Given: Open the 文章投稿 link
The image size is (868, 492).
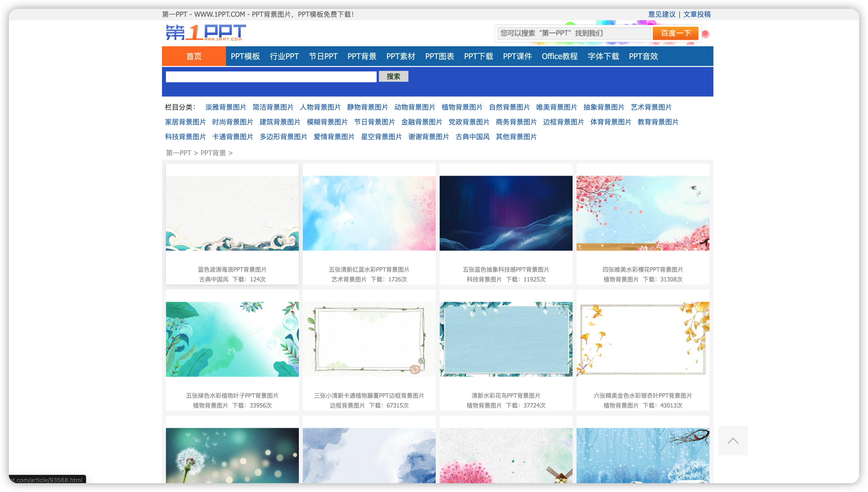Looking at the screenshot, I should [x=697, y=14].
